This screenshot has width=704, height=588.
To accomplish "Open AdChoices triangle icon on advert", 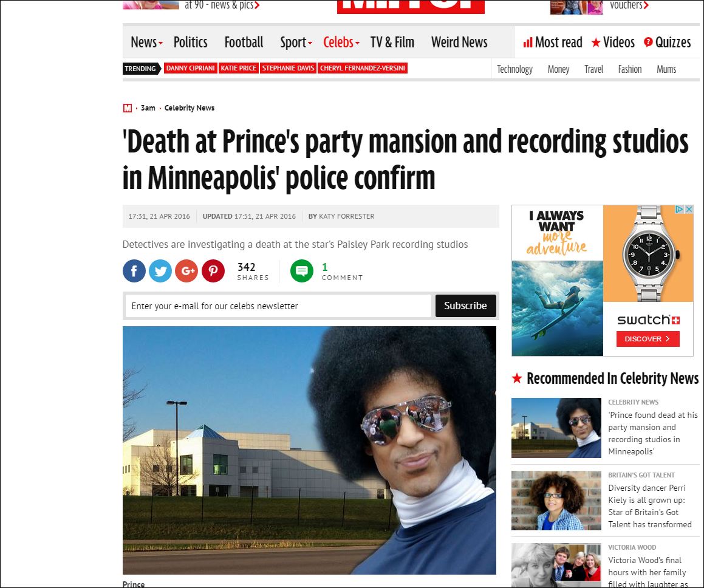I will 680,209.
